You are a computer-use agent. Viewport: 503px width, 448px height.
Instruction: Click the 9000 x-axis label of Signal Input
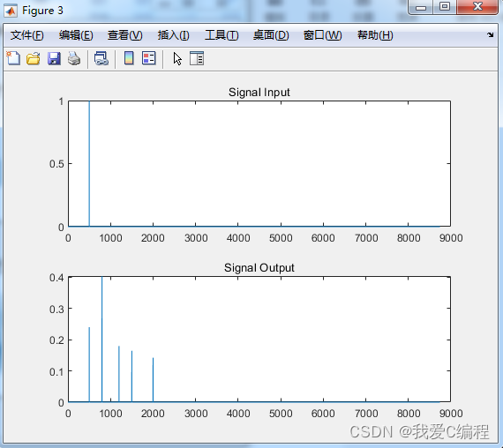pos(451,238)
